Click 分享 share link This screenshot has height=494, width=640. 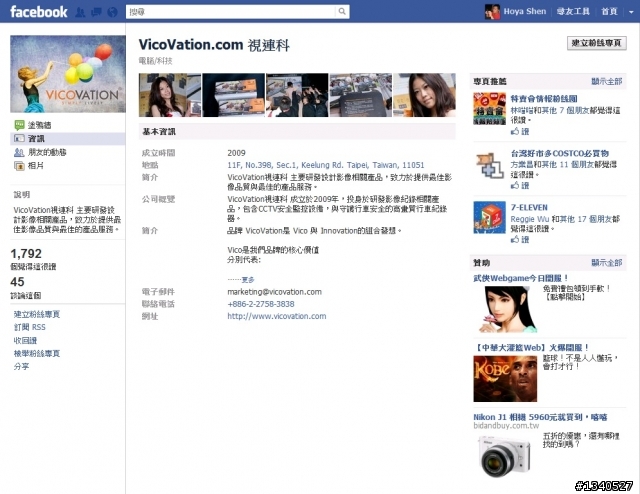pyautogui.click(x=22, y=366)
